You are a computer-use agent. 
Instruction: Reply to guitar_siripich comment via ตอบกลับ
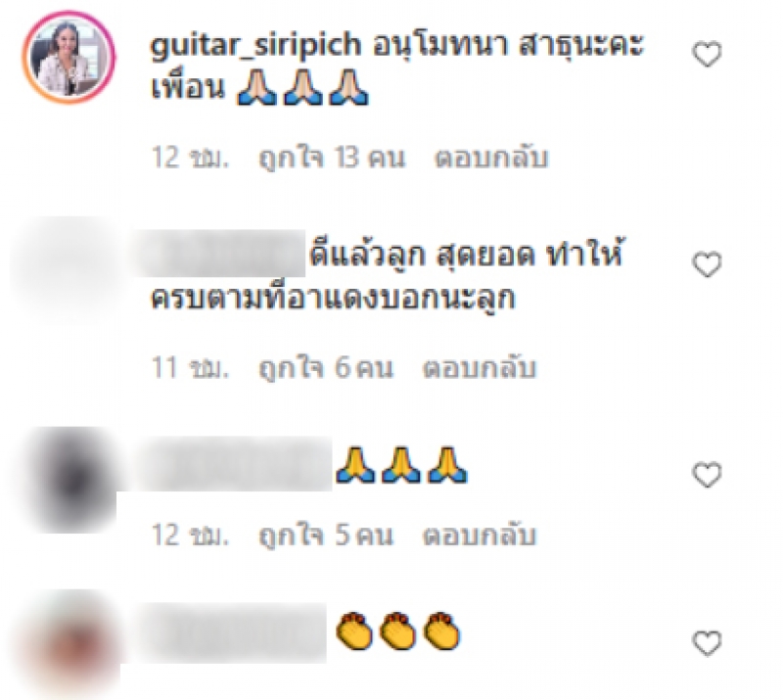(491, 158)
